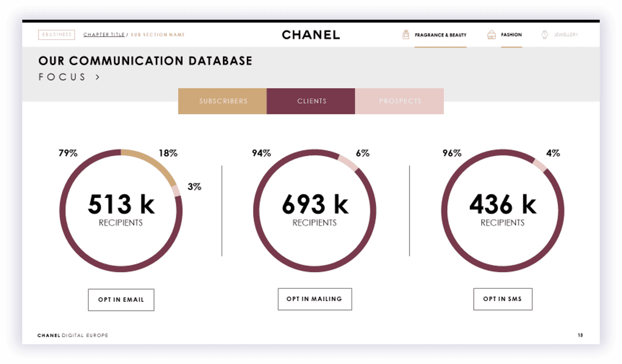Switch to the Subscribers tab
Image resolution: width=622 pixels, height=364 pixels.
coord(222,101)
